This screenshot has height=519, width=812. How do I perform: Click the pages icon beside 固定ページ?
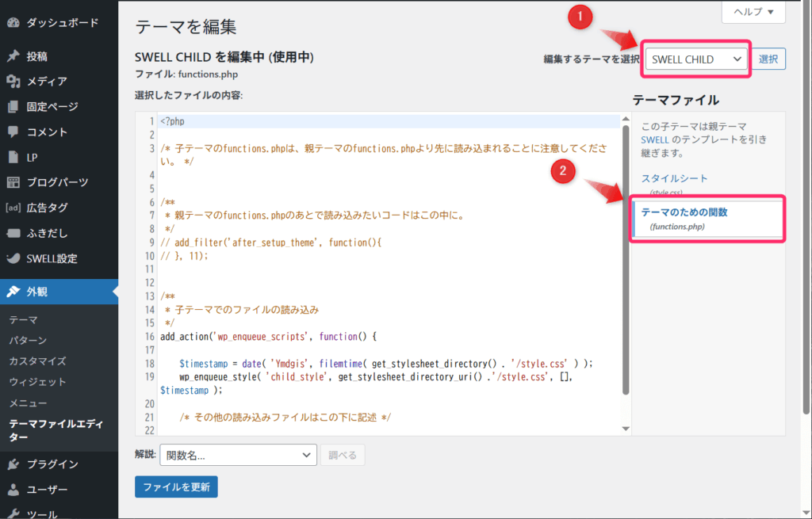pos(13,107)
